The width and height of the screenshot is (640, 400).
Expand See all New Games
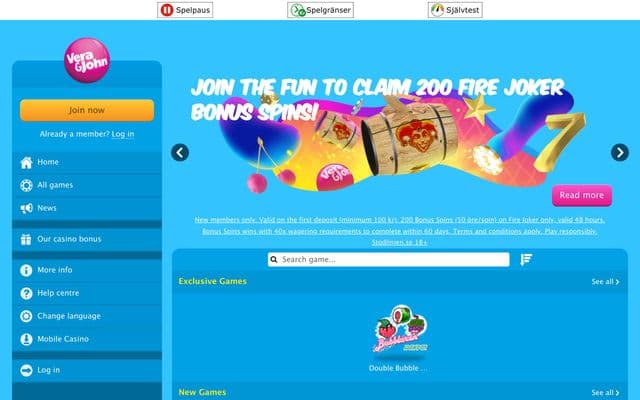[605, 393]
